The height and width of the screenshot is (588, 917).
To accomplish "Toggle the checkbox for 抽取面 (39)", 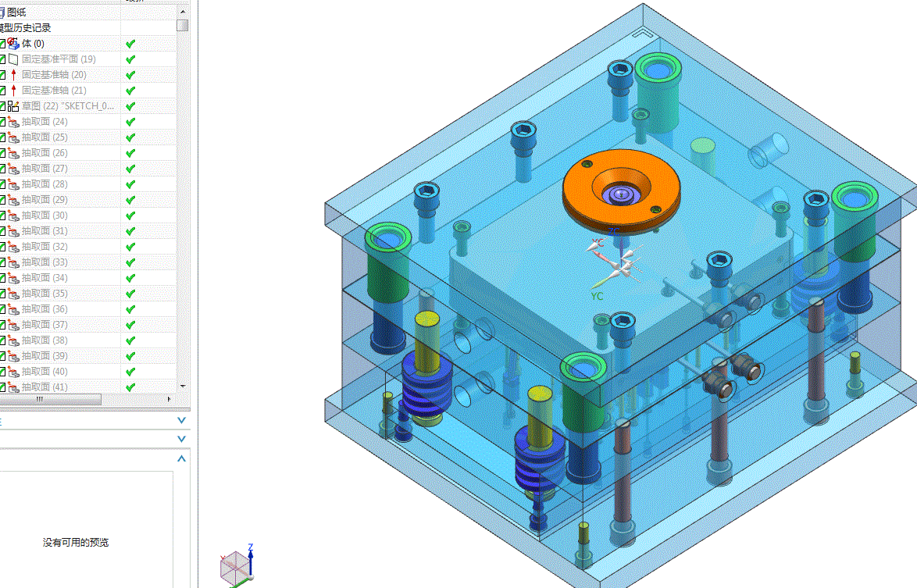I will pyautogui.click(x=2, y=355).
